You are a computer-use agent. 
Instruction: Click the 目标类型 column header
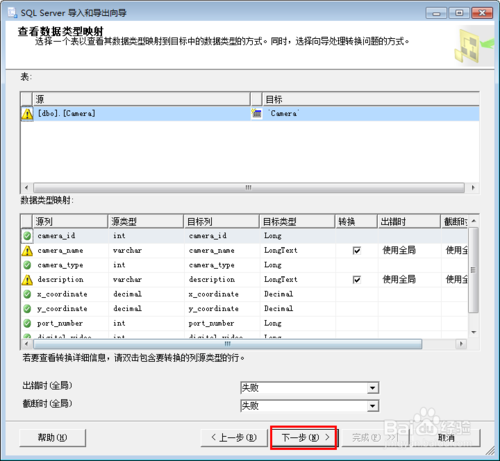[x=297, y=221]
